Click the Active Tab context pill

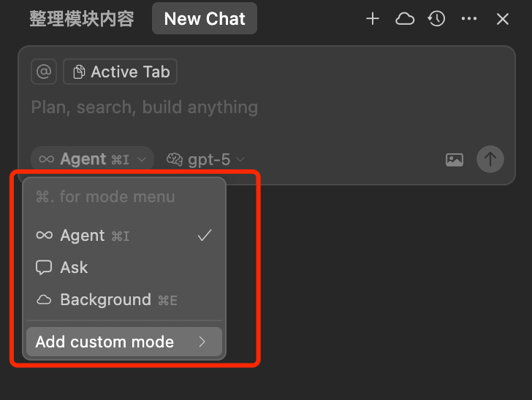click(x=120, y=72)
